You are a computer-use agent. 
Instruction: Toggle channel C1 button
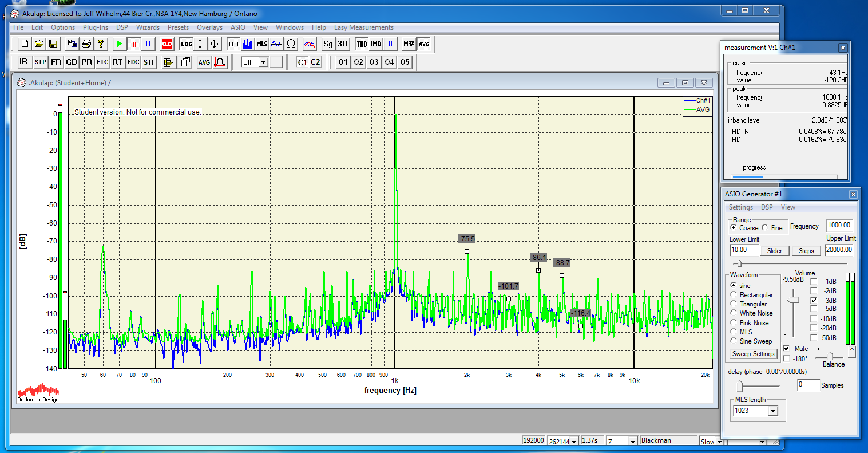(302, 62)
